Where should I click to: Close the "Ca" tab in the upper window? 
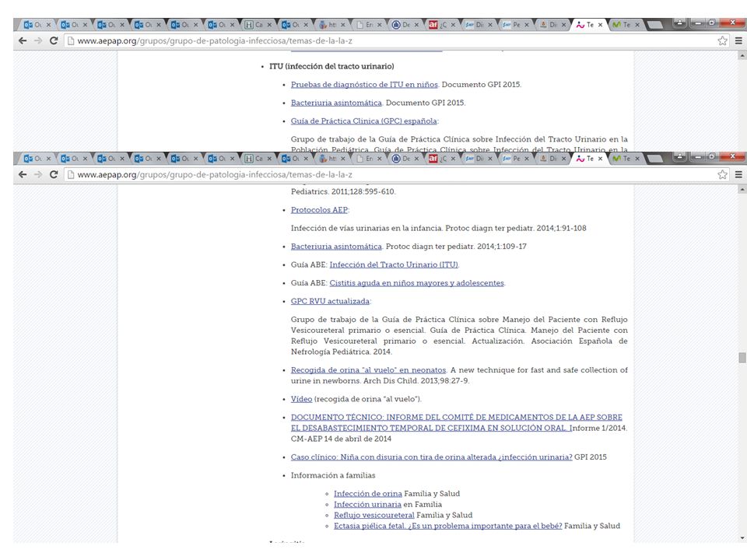click(x=268, y=25)
